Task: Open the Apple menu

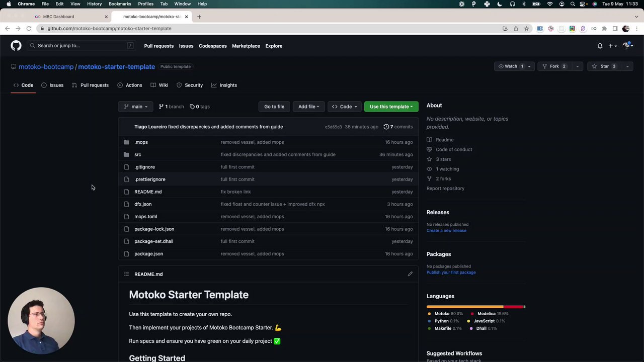Action: pyautogui.click(x=9, y=4)
